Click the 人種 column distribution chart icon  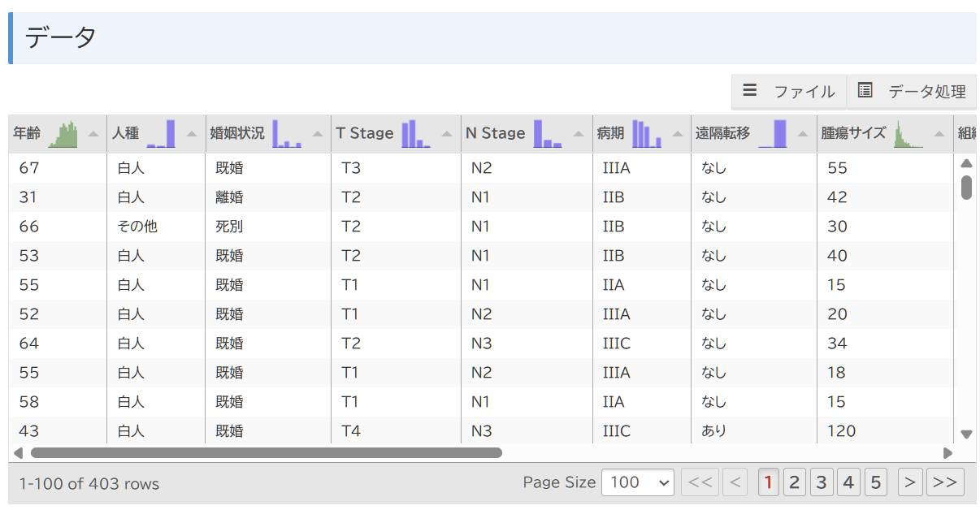(161, 134)
